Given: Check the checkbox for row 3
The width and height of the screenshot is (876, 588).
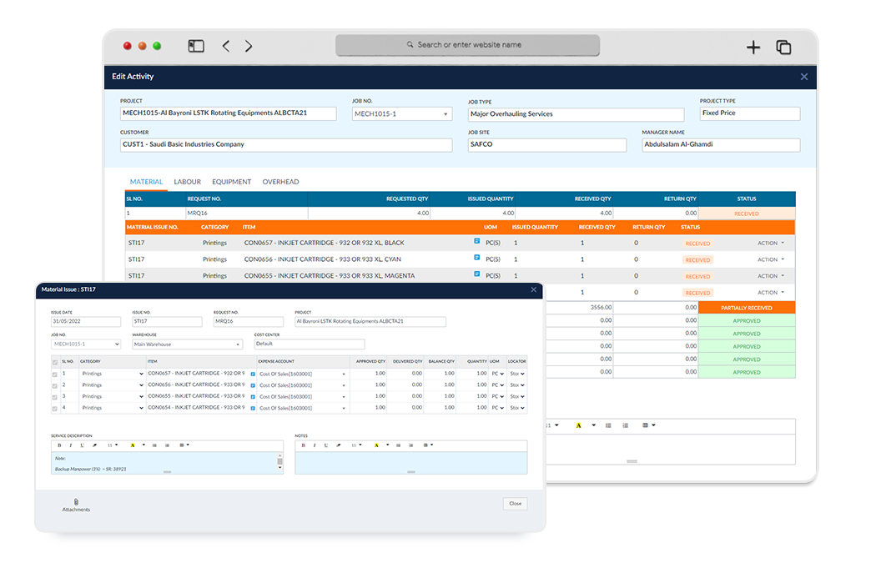Looking at the screenshot, I should [x=56, y=396].
